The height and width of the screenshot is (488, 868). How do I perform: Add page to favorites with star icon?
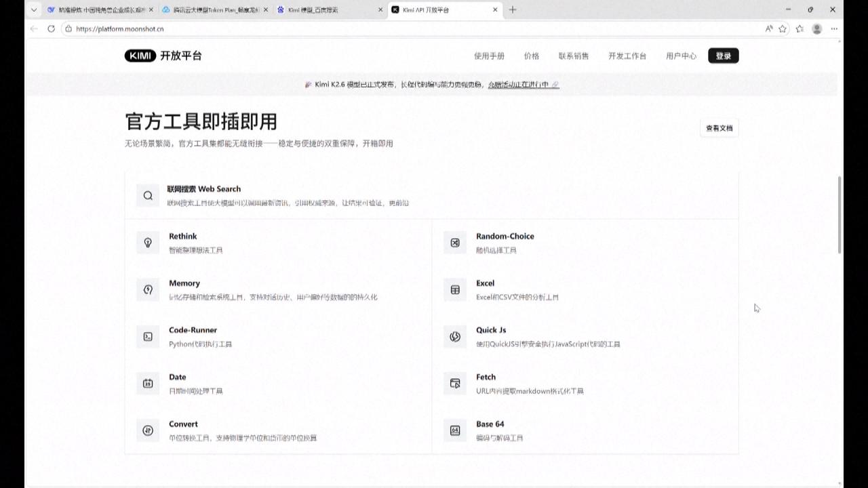(x=783, y=28)
